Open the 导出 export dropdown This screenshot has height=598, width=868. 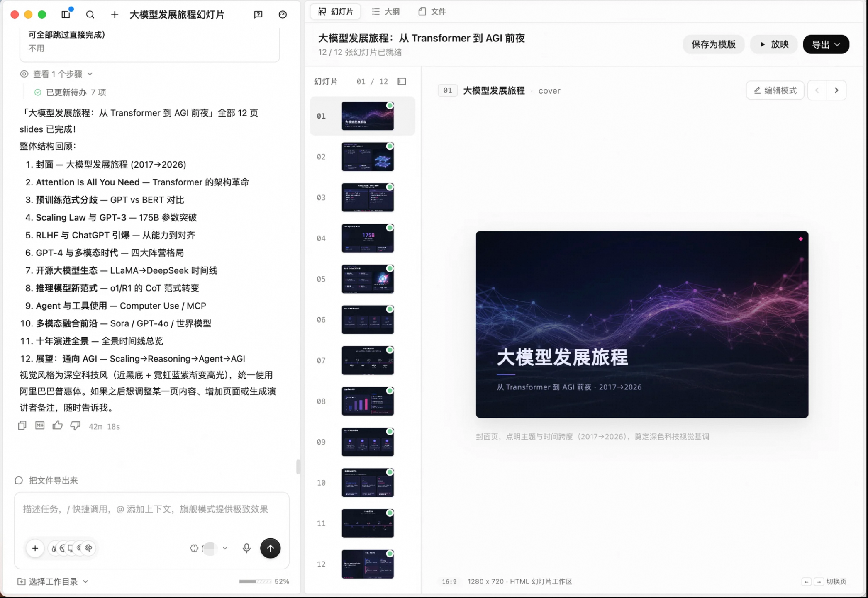(826, 44)
